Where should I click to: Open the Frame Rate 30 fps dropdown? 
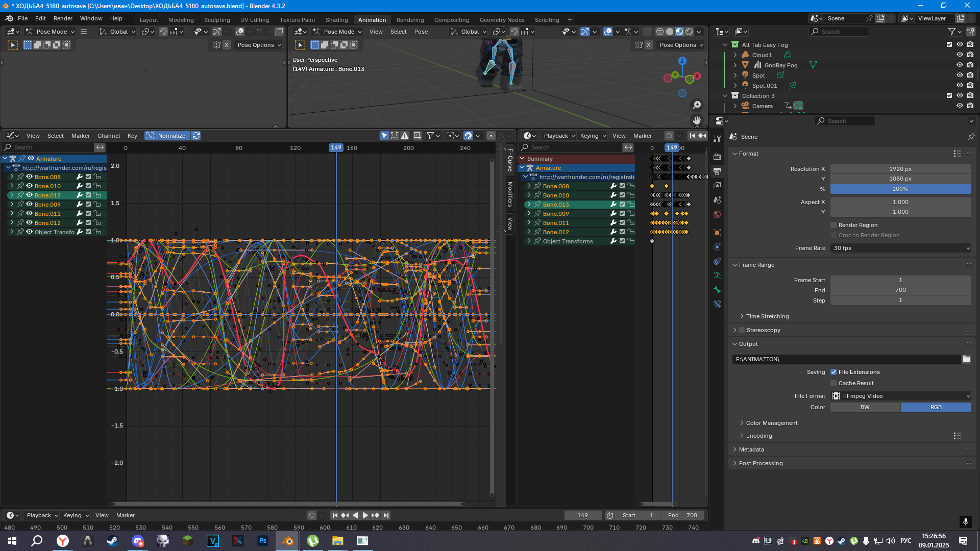point(900,248)
